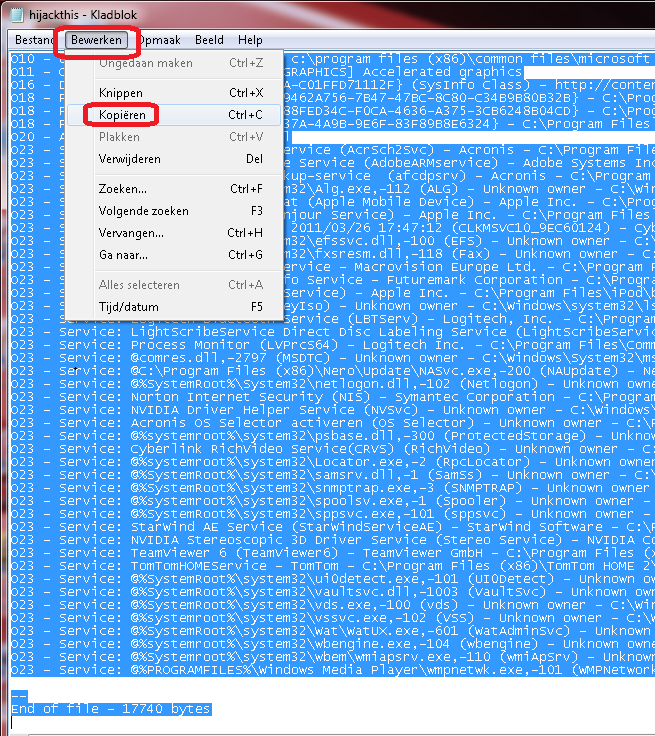Click the netlogon.dll,-102 line

332,384
